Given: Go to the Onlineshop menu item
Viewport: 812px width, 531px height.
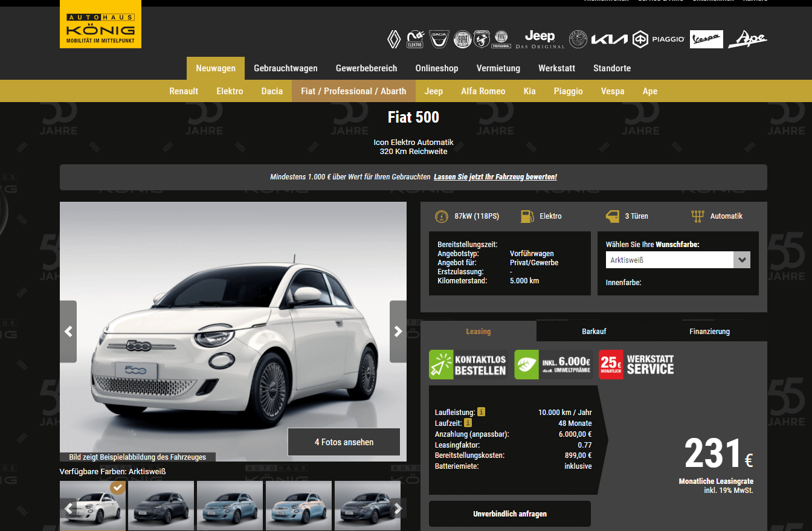Looking at the screenshot, I should 437,68.
